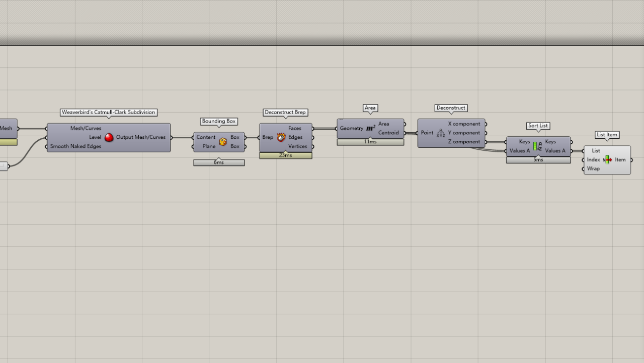The image size is (644, 363).
Task: Select the Z component output
Action: (464, 142)
